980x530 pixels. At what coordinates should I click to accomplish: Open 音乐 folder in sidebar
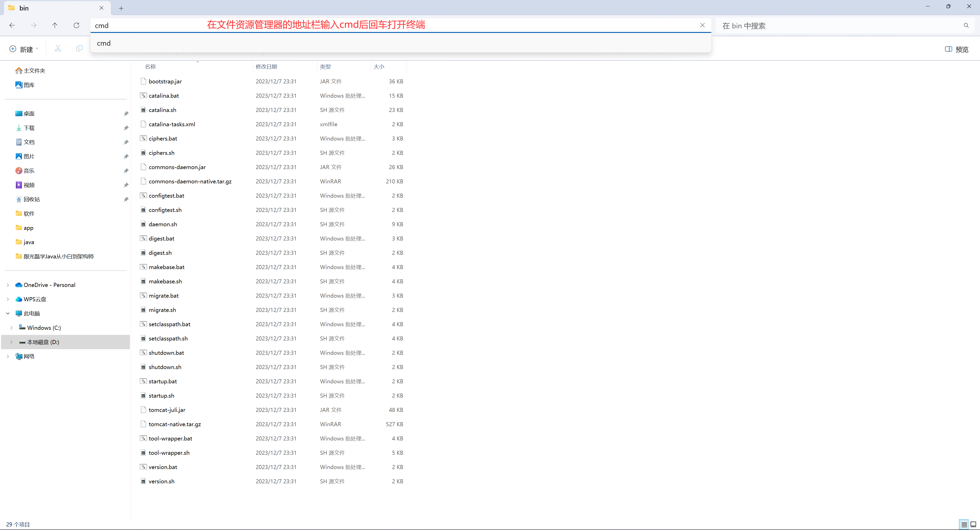[x=25, y=171]
